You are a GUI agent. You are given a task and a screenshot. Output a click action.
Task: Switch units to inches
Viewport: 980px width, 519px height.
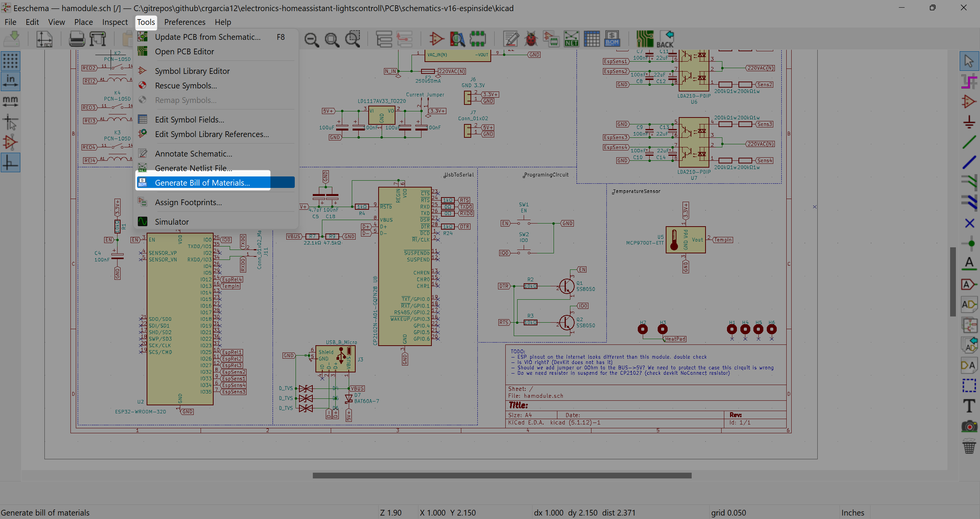click(10, 81)
